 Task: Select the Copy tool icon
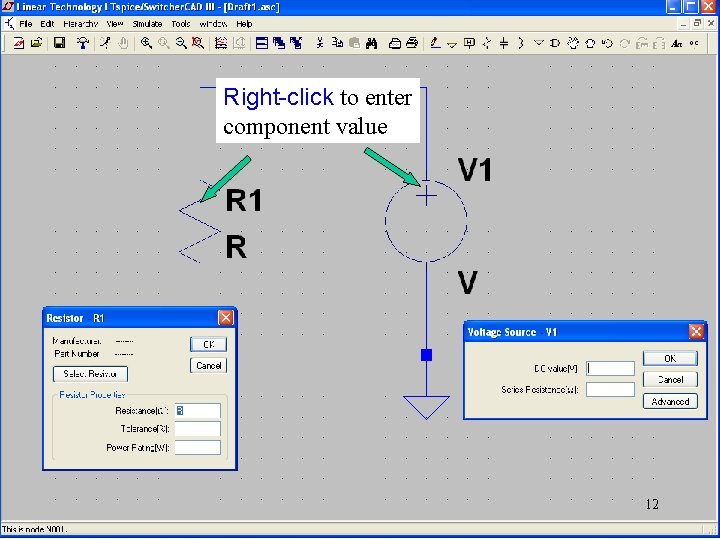338,43
